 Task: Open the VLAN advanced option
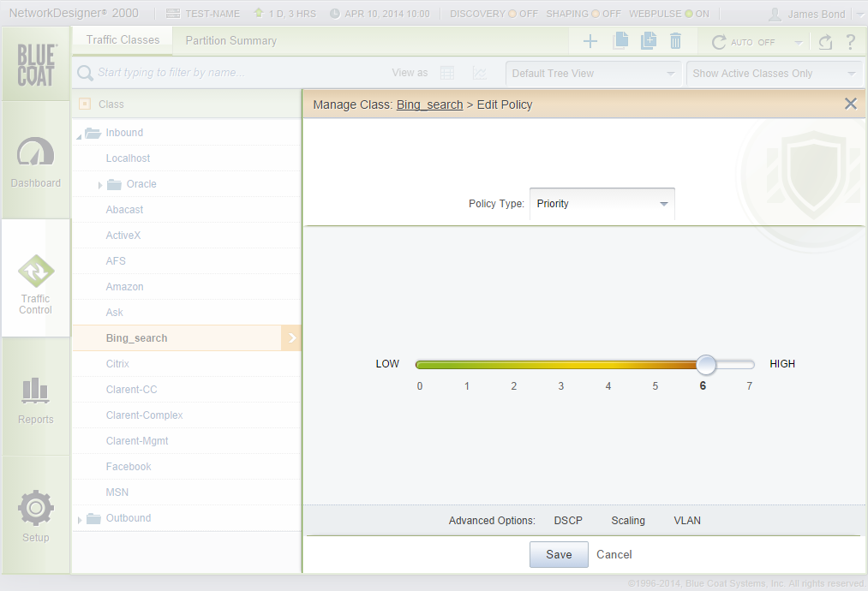[687, 521]
